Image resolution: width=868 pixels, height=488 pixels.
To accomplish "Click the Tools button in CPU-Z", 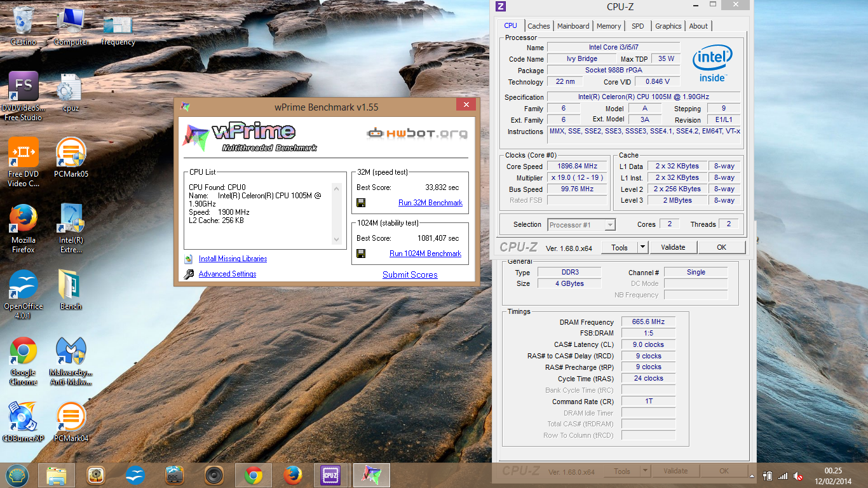I will pyautogui.click(x=620, y=248).
